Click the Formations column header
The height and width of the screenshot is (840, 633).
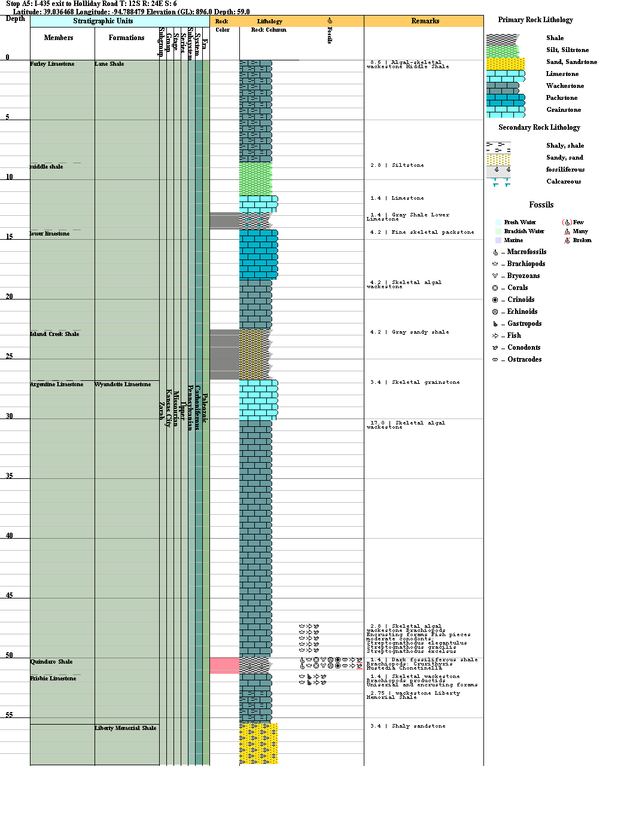click(126, 38)
